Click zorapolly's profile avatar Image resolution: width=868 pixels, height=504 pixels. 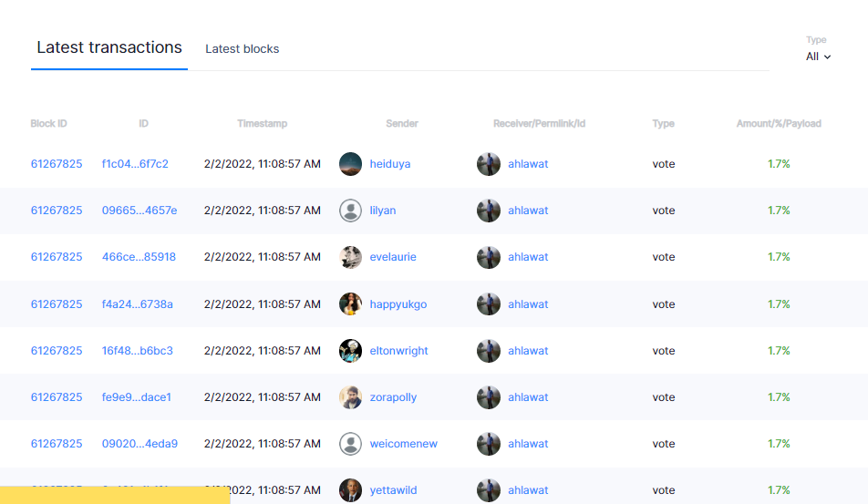(350, 396)
